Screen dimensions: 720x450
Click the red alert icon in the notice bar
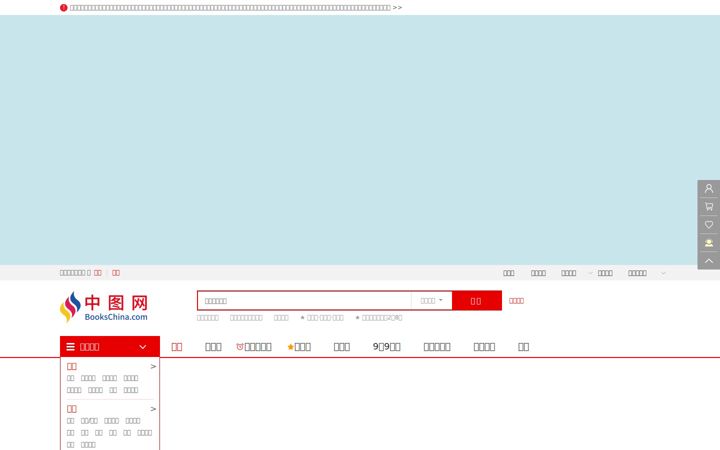(x=63, y=8)
